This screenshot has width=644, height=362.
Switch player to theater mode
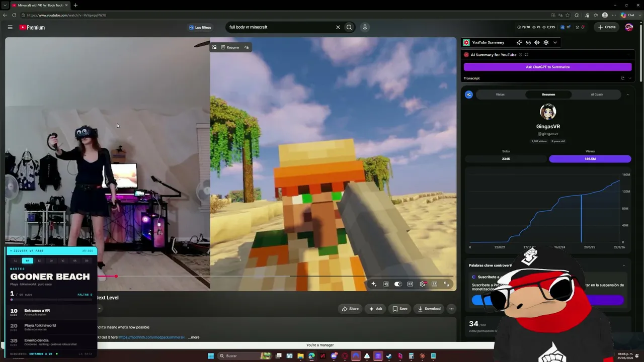[x=434, y=284]
